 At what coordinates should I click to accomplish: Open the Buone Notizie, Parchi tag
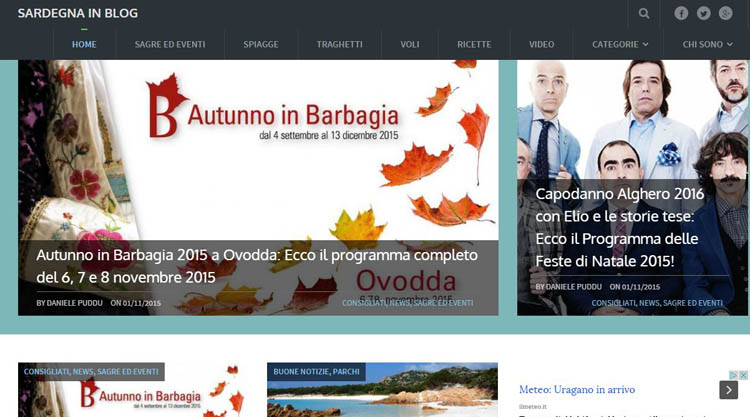click(316, 372)
